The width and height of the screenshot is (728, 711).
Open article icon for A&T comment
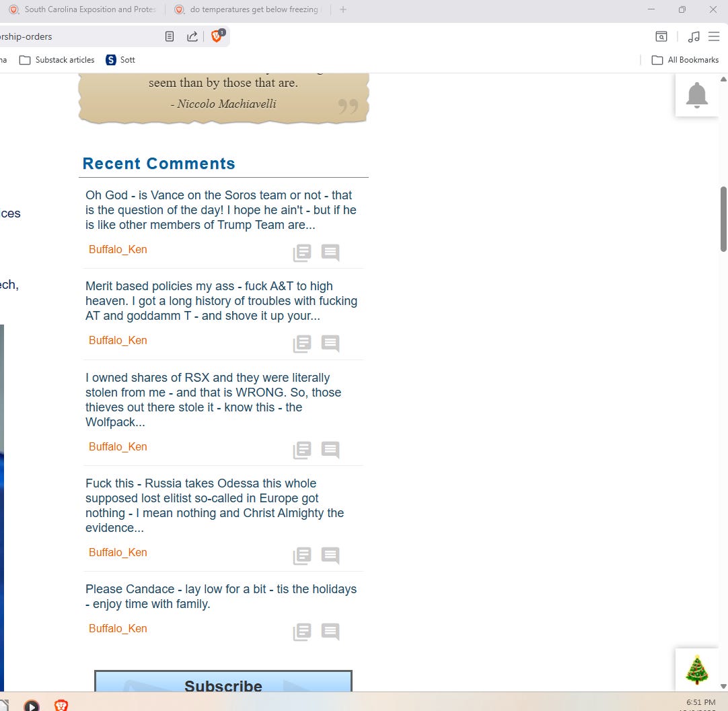[302, 344]
